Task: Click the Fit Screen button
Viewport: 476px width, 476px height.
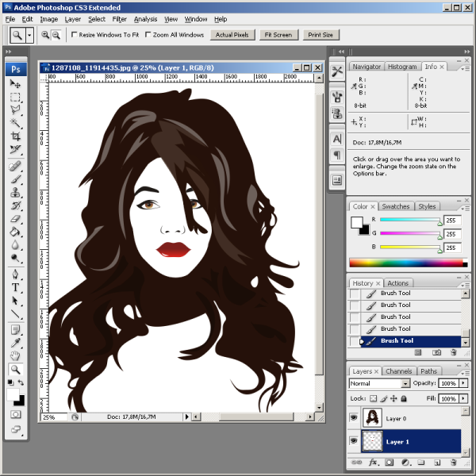Action: [278, 35]
